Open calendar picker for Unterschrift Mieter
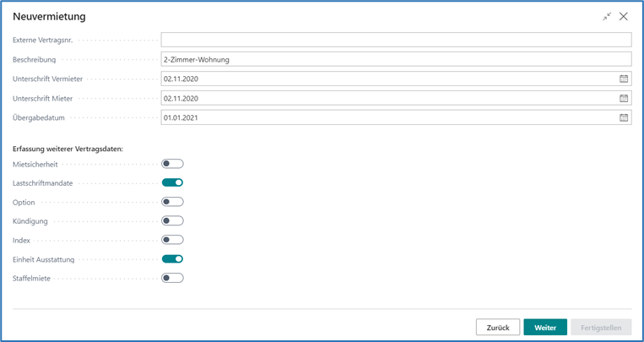The height and width of the screenshot is (342, 644). pyautogui.click(x=624, y=98)
